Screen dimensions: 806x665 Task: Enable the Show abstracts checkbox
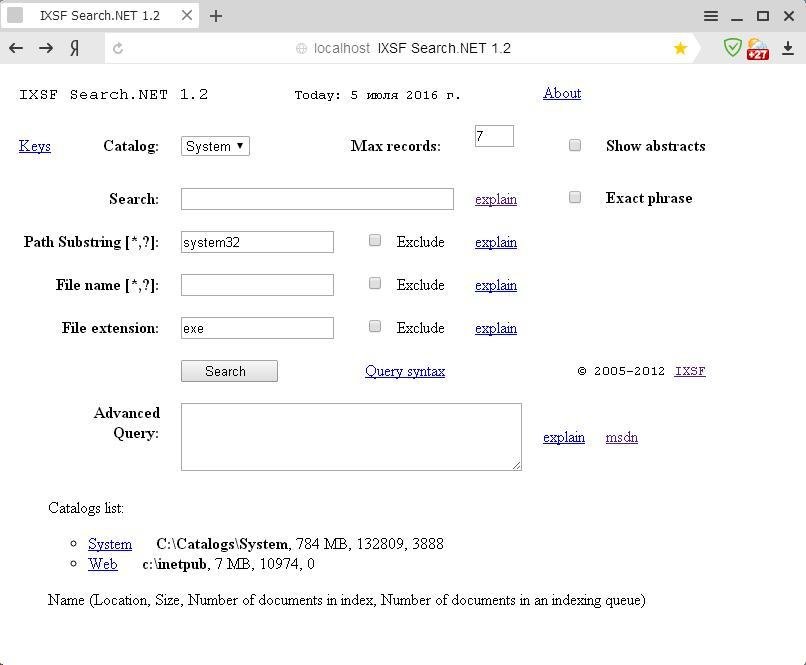coord(575,144)
